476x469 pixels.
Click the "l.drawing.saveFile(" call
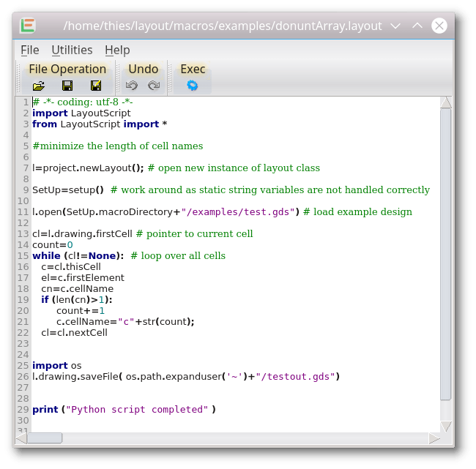77,377
